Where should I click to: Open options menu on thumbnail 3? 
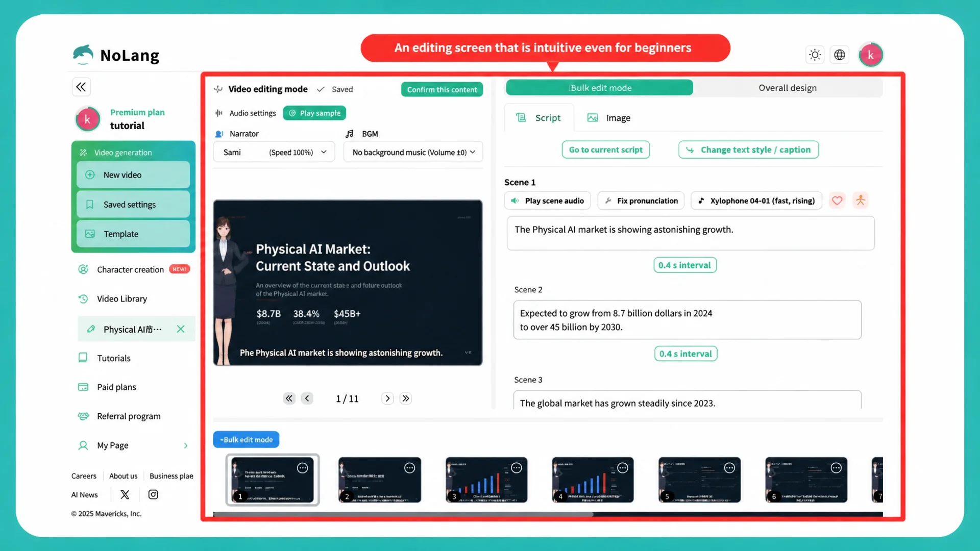pyautogui.click(x=517, y=468)
